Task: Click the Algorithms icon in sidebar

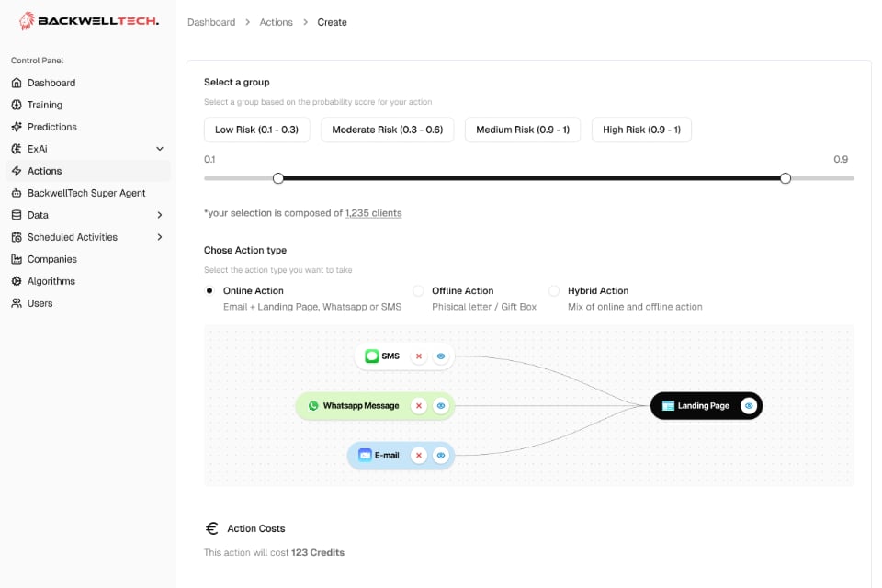Action: pos(17,281)
